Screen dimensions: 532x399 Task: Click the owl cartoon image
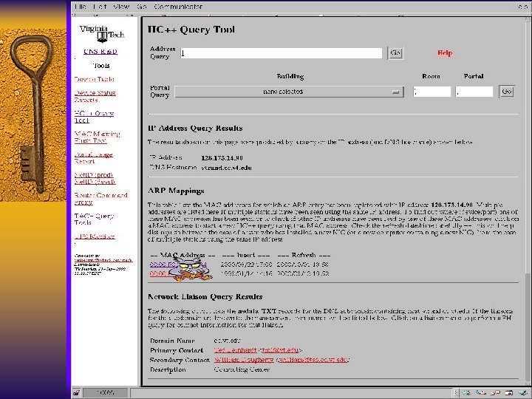(190, 269)
